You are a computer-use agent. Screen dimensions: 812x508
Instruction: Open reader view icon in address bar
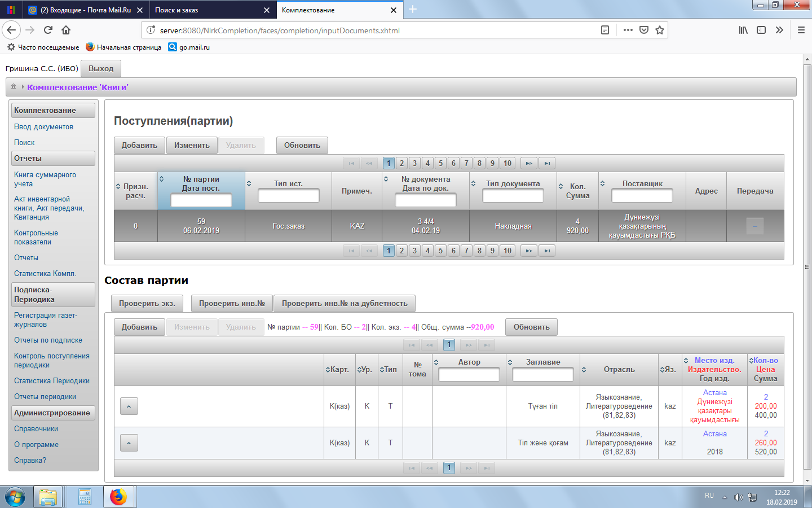[x=605, y=30]
